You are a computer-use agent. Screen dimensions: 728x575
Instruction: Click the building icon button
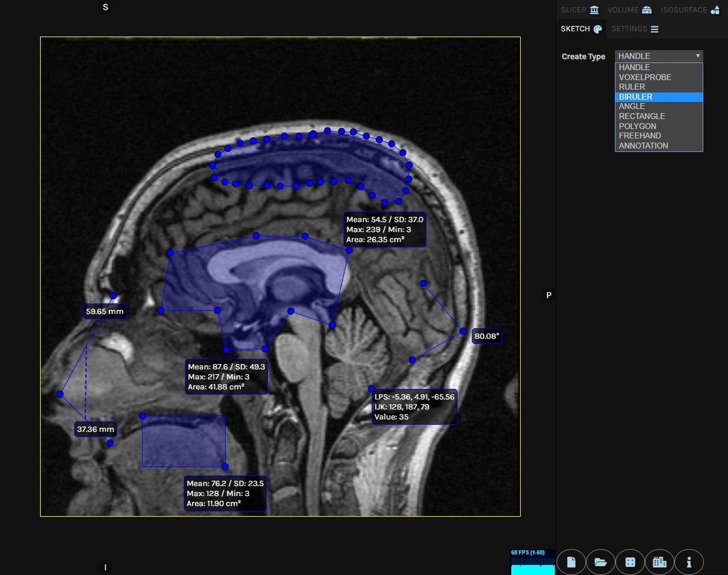click(659, 562)
